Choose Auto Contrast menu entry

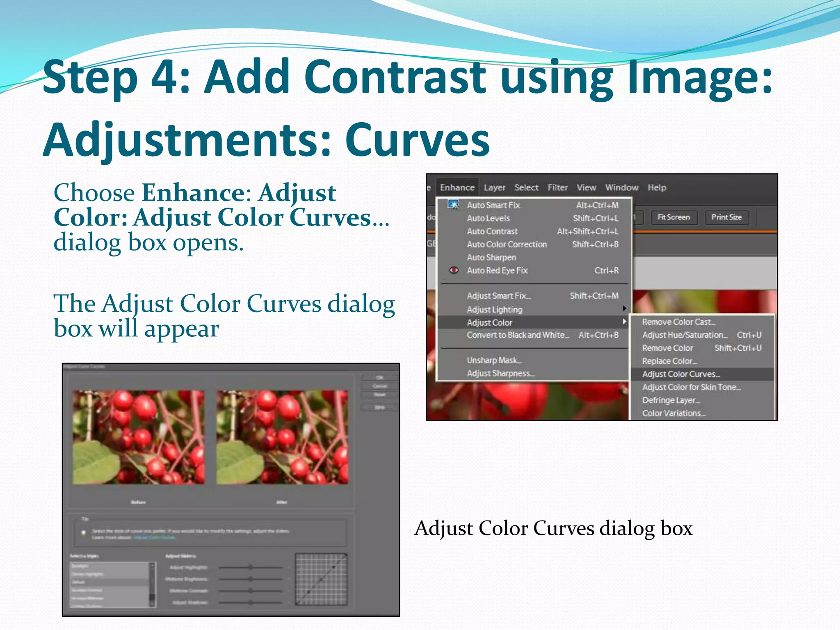point(533,231)
